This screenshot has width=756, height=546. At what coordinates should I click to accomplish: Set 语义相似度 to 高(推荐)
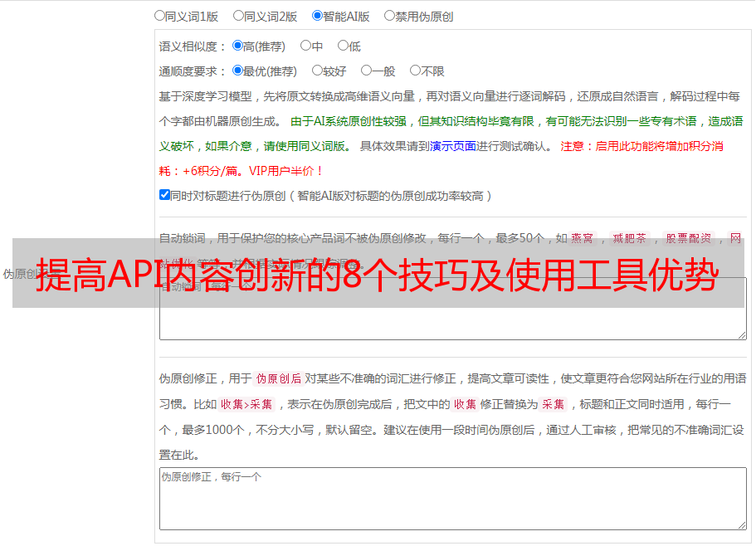click(x=238, y=46)
